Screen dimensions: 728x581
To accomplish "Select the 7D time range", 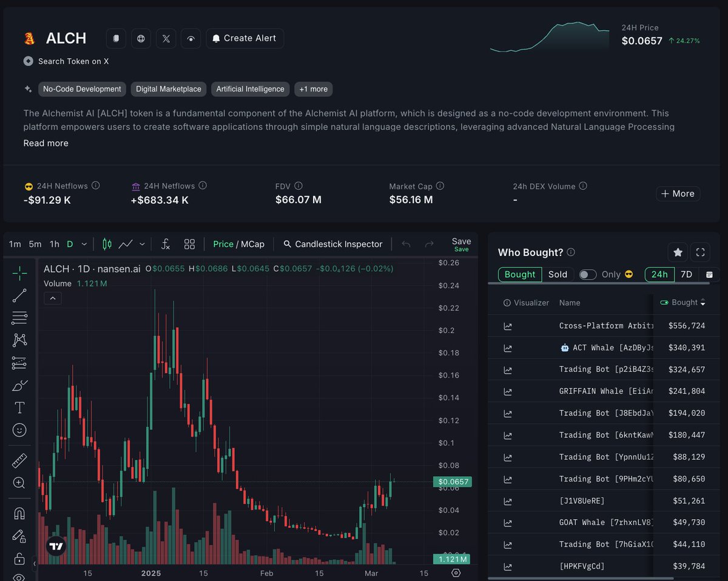I will 686,275.
